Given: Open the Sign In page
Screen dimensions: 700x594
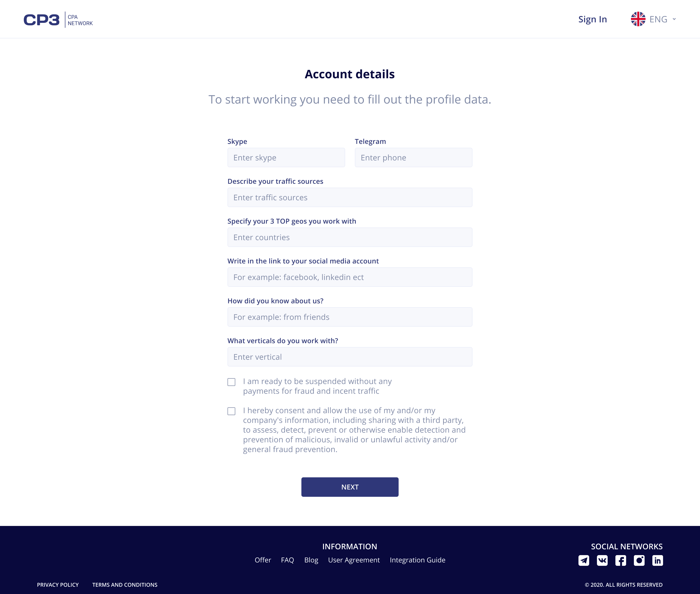Looking at the screenshot, I should [593, 19].
